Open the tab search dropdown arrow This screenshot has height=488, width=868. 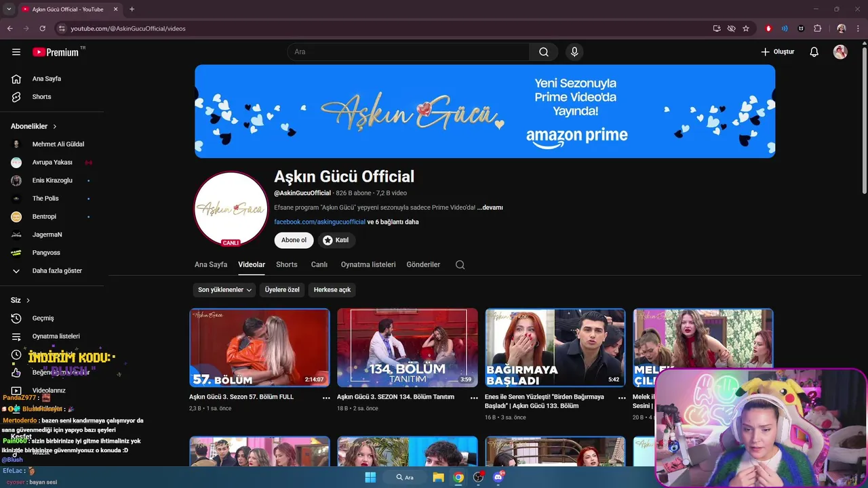pyautogui.click(x=9, y=9)
